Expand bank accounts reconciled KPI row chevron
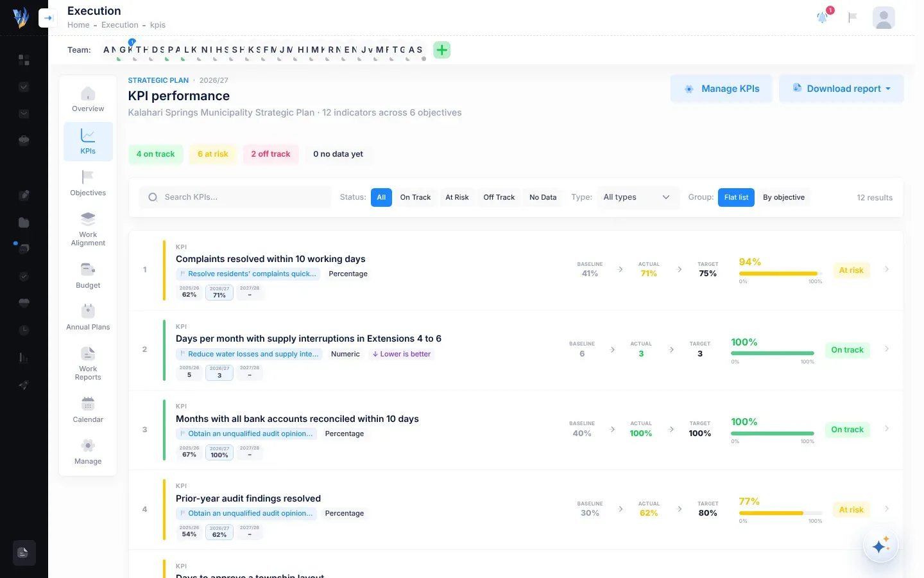 click(887, 429)
